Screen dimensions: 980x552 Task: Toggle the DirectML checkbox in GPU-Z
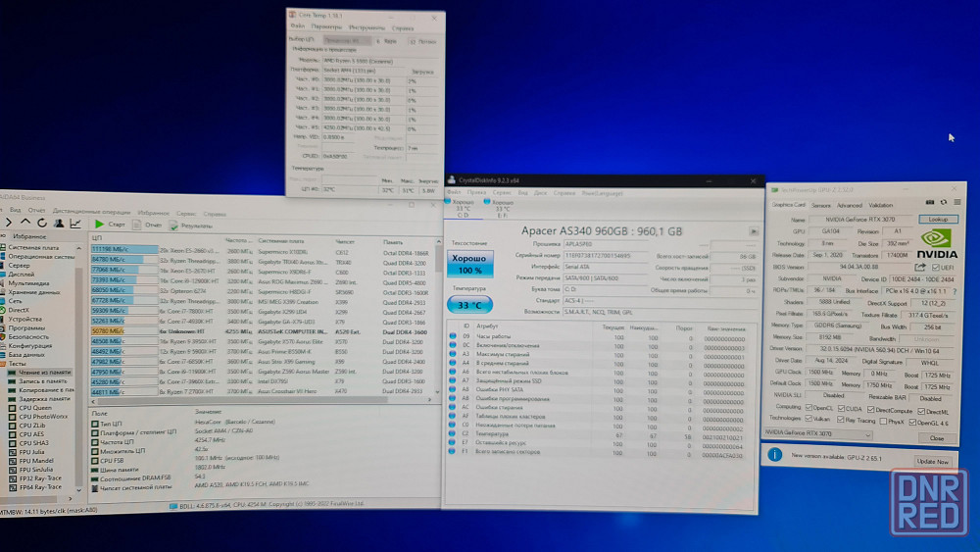coord(920,411)
